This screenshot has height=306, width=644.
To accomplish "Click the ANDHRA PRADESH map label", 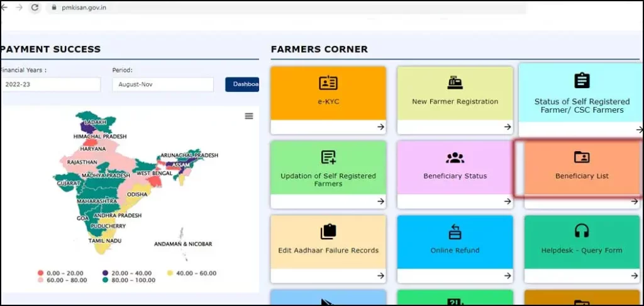I will click(118, 215).
